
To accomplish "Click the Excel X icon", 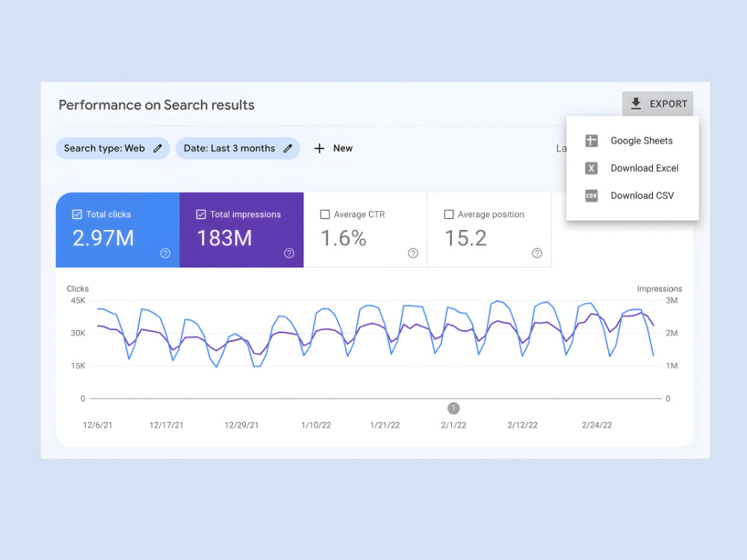I will (x=591, y=168).
